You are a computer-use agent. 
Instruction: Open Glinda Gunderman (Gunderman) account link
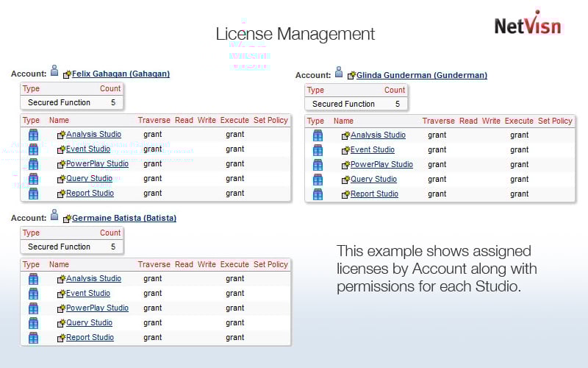[x=421, y=75]
